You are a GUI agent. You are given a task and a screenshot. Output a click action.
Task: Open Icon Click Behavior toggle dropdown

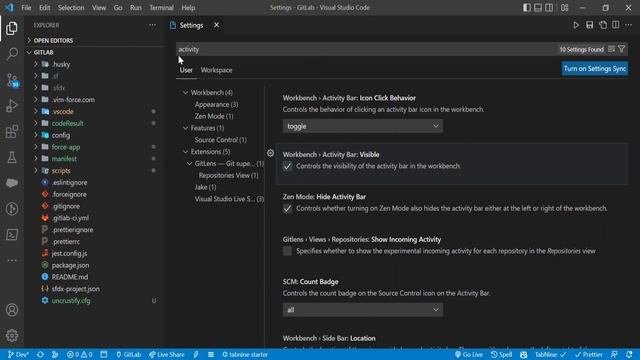[362, 126]
